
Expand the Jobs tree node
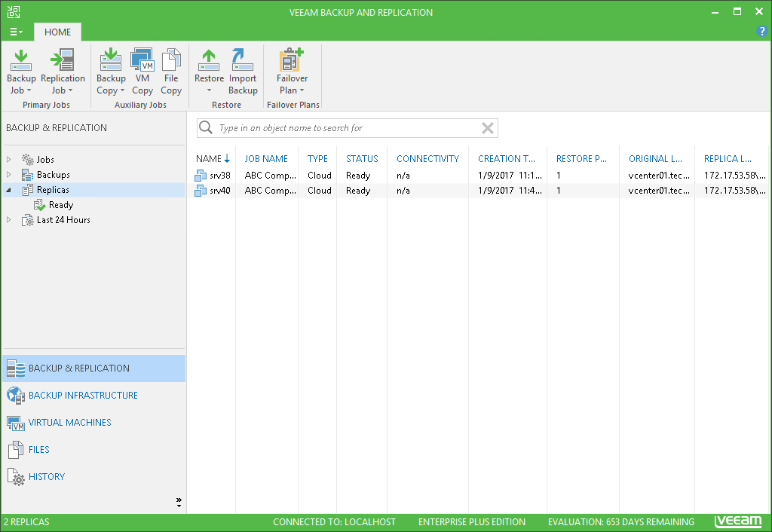(x=9, y=160)
